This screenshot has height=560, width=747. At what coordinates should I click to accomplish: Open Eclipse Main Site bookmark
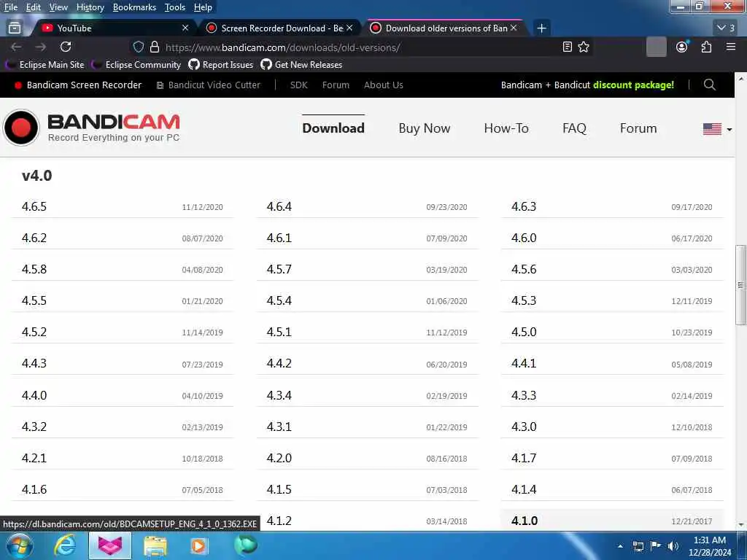tap(45, 65)
